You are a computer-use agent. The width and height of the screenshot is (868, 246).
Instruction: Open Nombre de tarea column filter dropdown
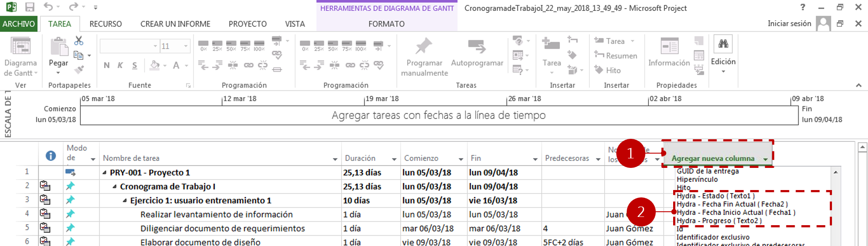click(x=335, y=159)
